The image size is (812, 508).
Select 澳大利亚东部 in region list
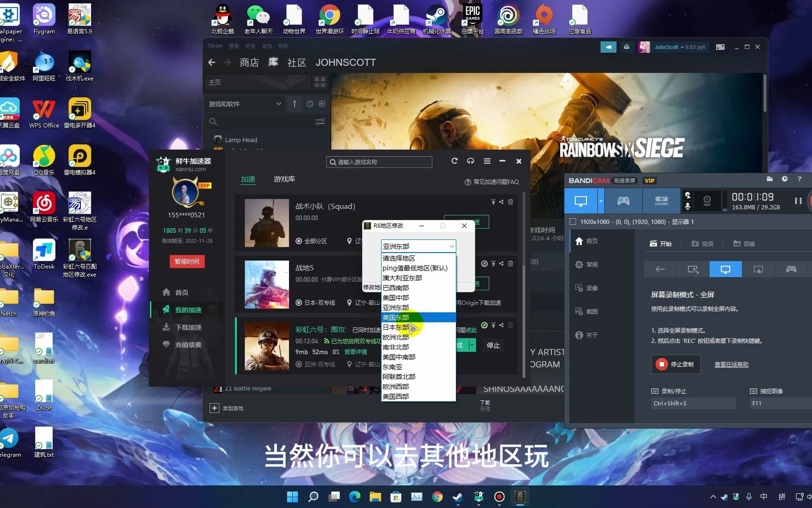pos(418,278)
